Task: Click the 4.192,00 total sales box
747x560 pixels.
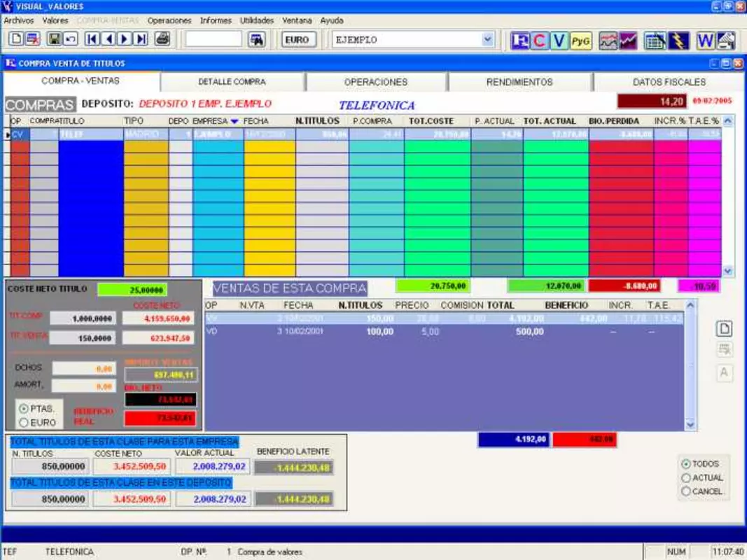Action: pyautogui.click(x=513, y=439)
